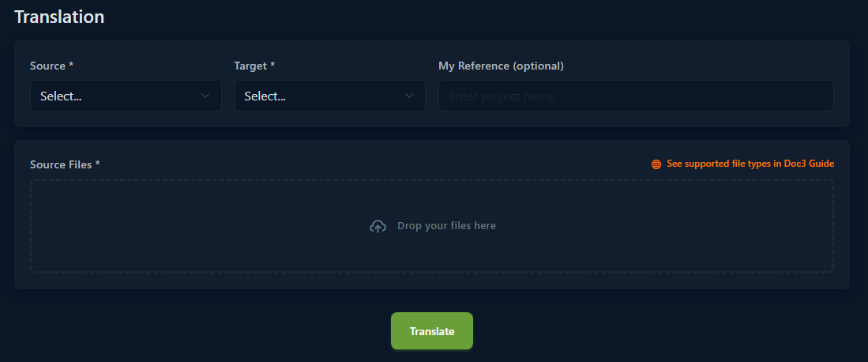The width and height of the screenshot is (868, 362).
Task: Click the 'Target *' field label
Action: coord(254,66)
